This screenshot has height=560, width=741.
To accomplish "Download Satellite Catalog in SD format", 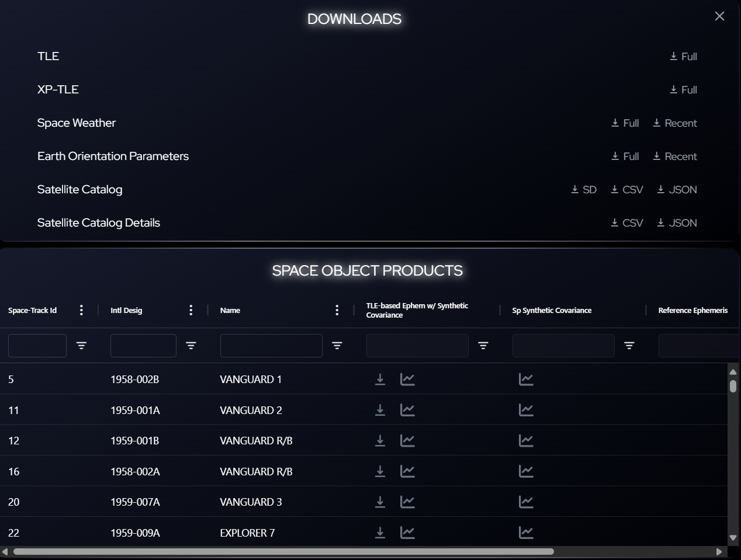I will tap(584, 190).
